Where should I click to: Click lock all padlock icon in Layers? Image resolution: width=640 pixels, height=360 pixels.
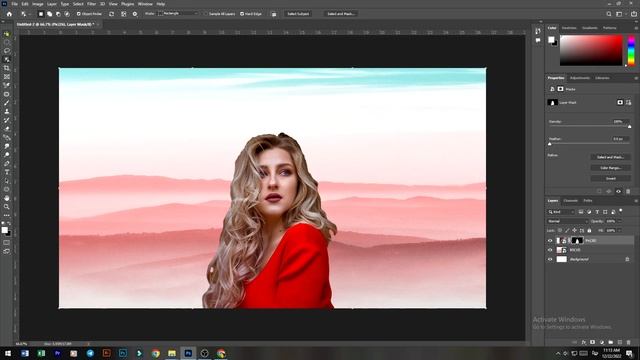[x=589, y=231]
